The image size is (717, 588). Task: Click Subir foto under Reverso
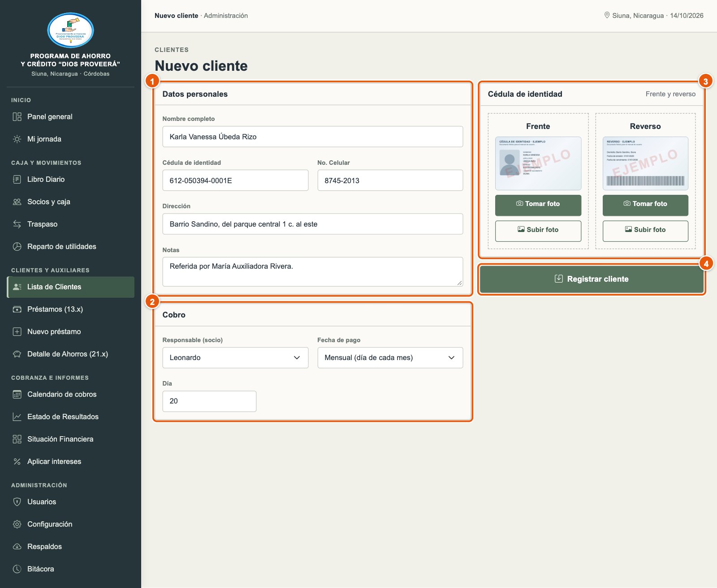(x=645, y=231)
